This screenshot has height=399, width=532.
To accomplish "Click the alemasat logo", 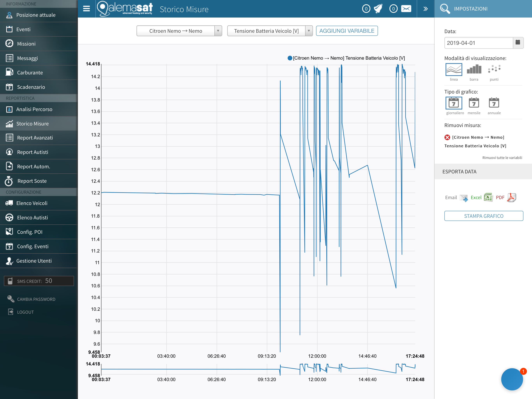I will pos(125,9).
